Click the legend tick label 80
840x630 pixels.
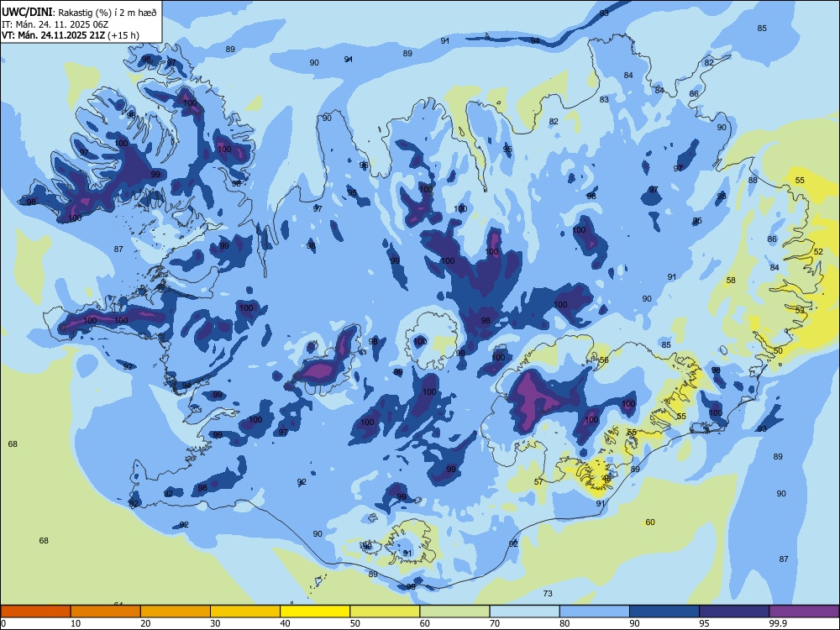564,623
